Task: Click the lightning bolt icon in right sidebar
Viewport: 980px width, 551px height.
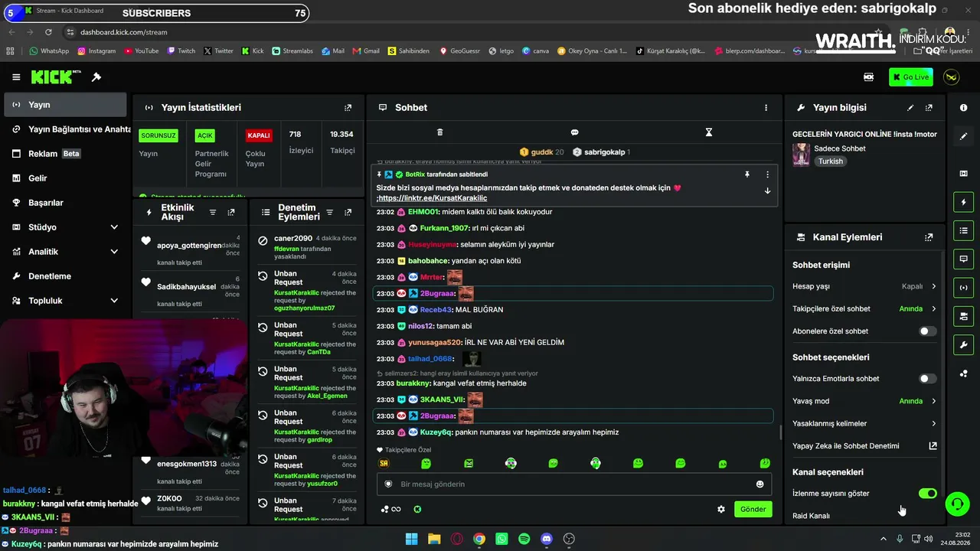Action: (x=963, y=202)
